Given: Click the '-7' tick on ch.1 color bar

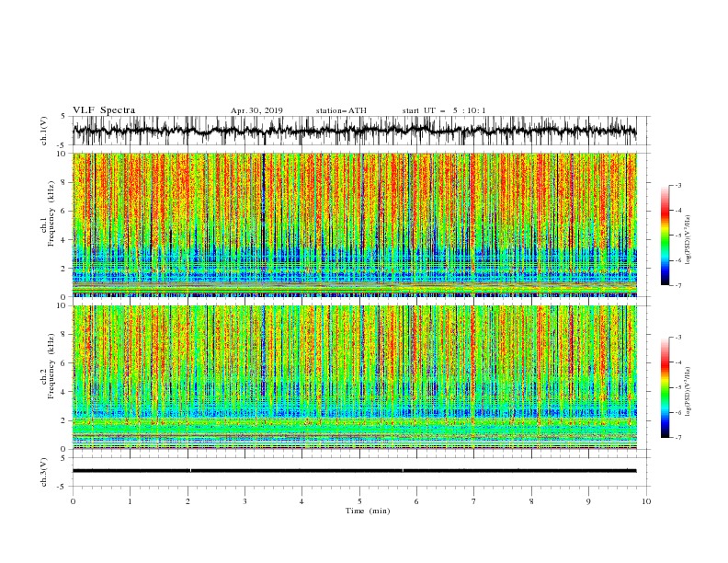Looking at the screenshot, I should coord(677,285).
